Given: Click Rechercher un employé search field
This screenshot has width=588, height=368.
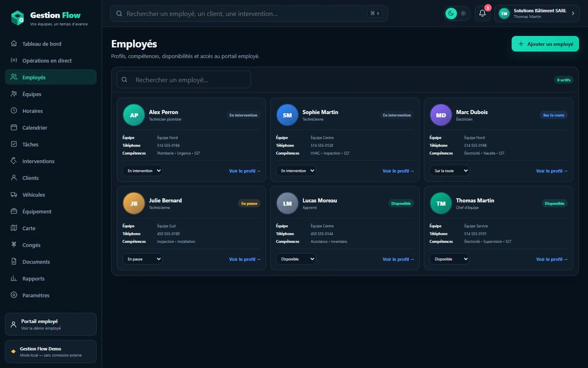Looking at the screenshot, I should (184, 80).
